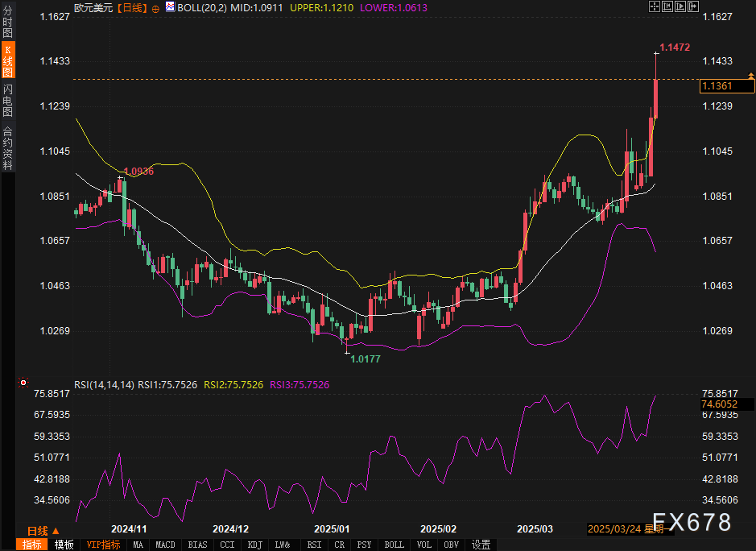
Task: Open the 合约资料 contract info panel
Action: point(7,148)
